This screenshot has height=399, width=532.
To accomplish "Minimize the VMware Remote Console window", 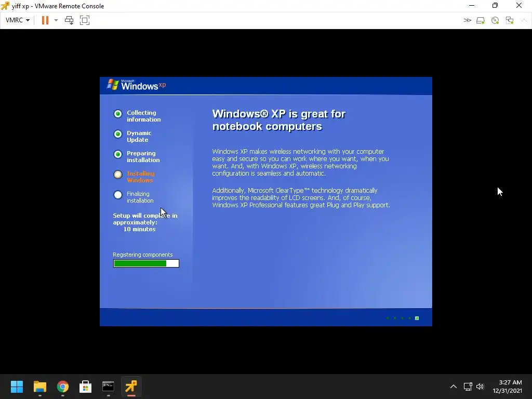I will (472, 5).
